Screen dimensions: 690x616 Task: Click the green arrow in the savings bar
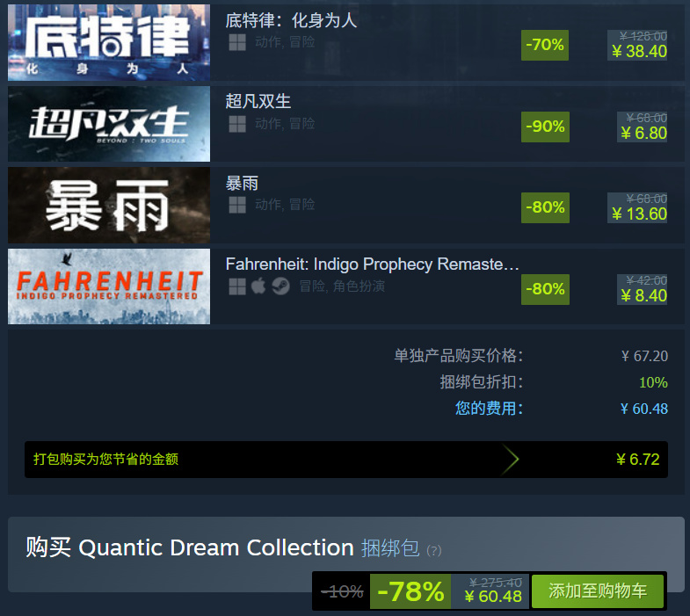511,460
